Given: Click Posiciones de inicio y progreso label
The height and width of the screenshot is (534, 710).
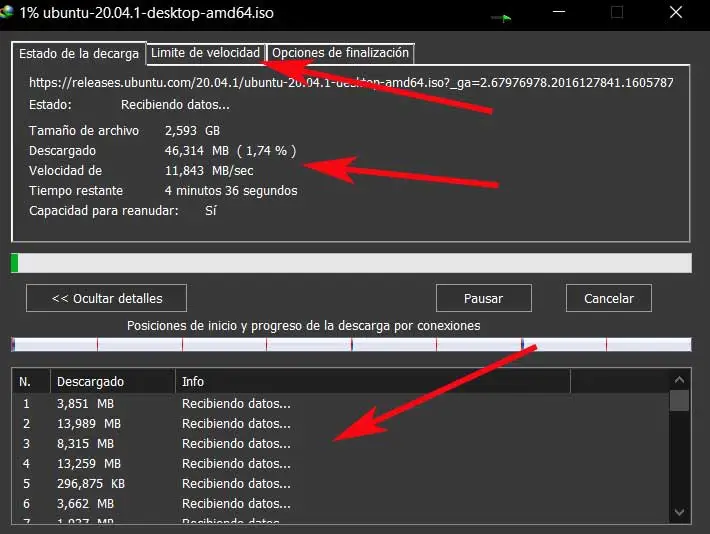Looking at the screenshot, I should click(303, 326).
